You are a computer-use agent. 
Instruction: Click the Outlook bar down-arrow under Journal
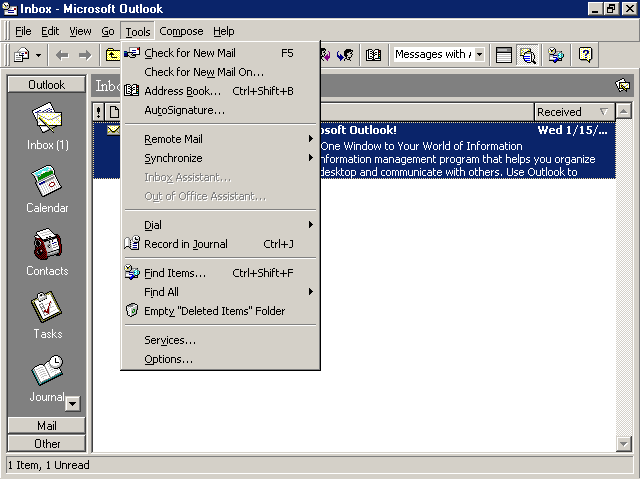73,404
